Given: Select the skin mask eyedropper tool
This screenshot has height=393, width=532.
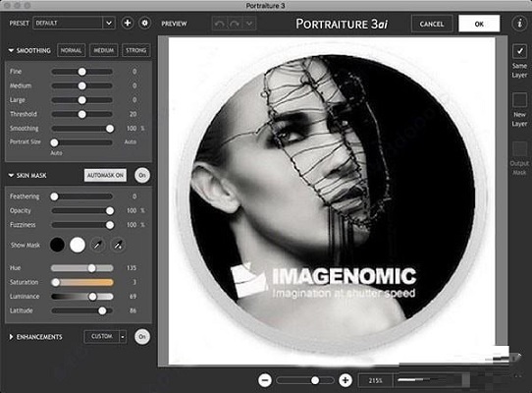Looking at the screenshot, I should point(98,245).
